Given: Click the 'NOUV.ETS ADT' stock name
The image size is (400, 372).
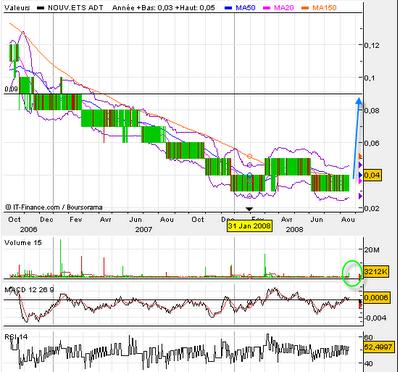Looking at the screenshot, I should pos(75,8).
